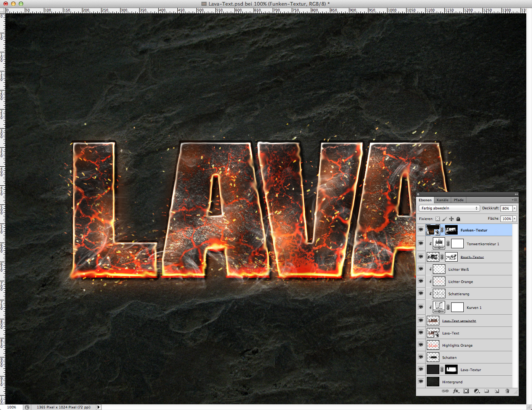The image size is (532, 410).
Task: Create a new layer
Action: click(x=497, y=391)
